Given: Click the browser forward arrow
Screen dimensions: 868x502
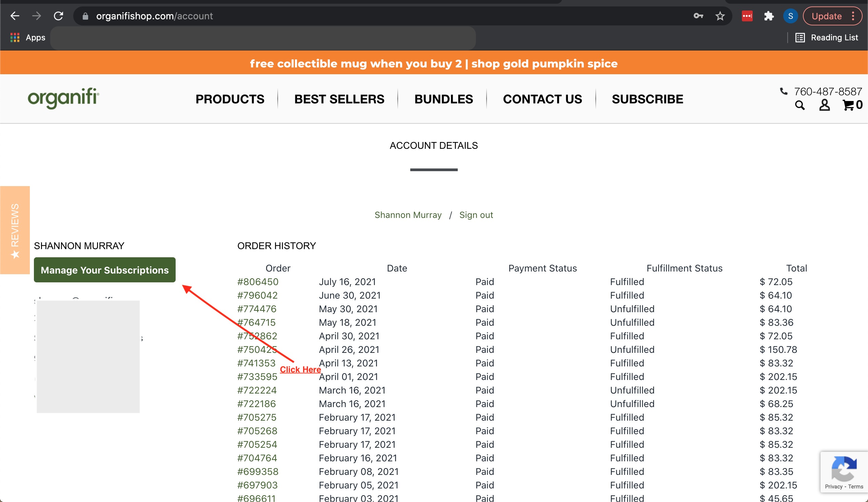Looking at the screenshot, I should [37, 16].
